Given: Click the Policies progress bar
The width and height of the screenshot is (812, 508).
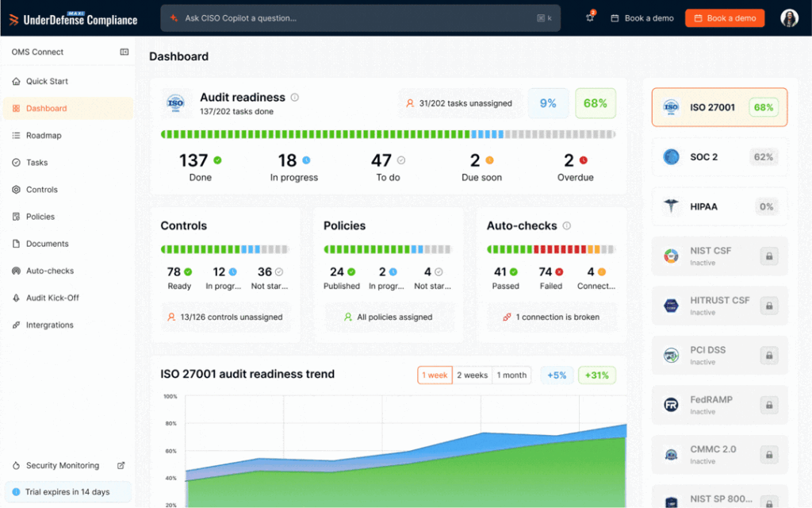Looking at the screenshot, I should coord(387,249).
